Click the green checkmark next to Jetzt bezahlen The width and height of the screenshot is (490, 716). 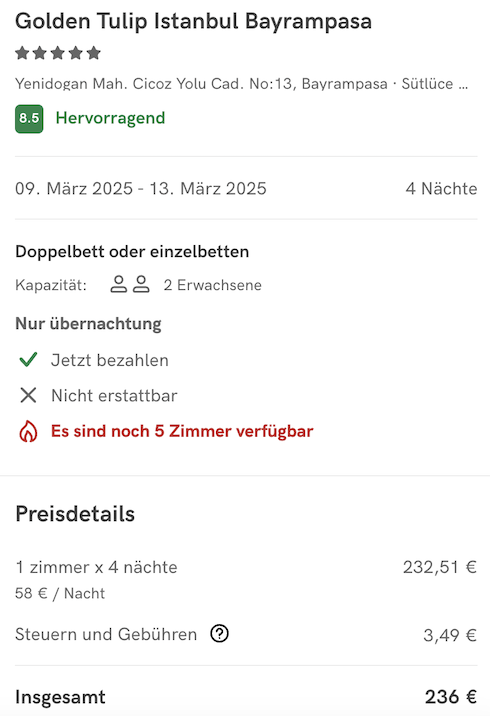coord(28,360)
